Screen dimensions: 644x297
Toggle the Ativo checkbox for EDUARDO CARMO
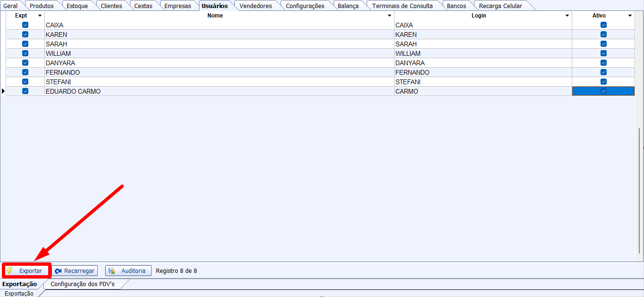pos(603,91)
